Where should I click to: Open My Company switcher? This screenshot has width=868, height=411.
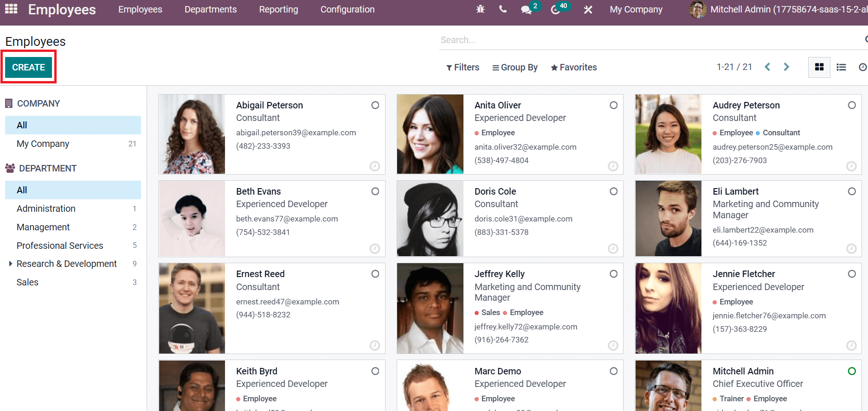pos(636,9)
